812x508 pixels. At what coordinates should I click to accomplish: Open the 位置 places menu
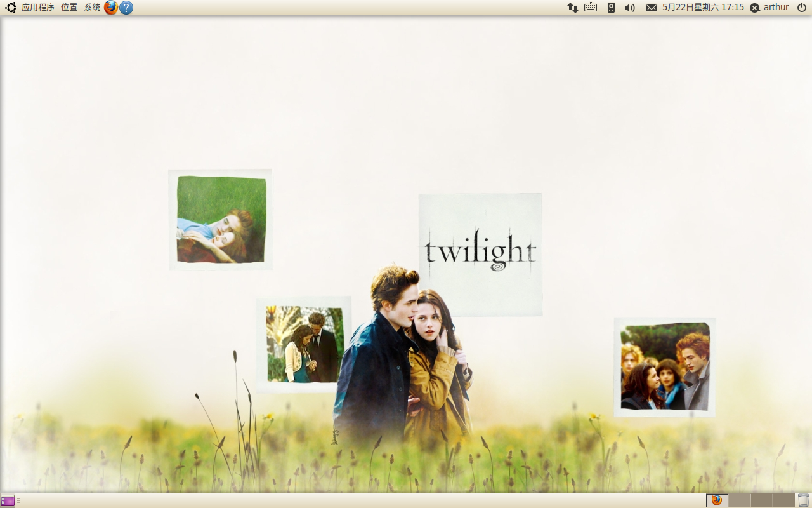coord(69,8)
